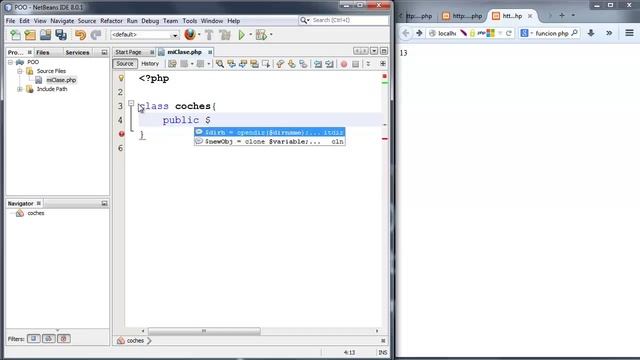Toggle Rectangular Selection icon
This screenshot has height=360, width=640.
point(266,64)
